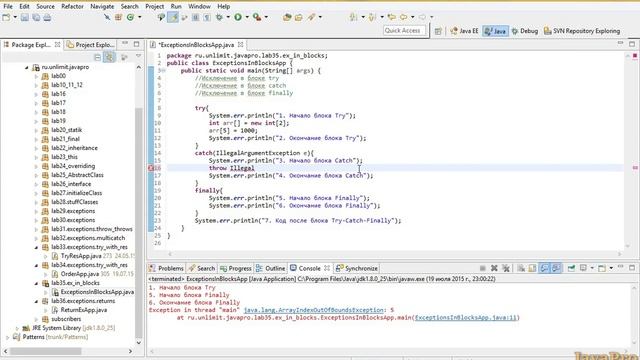Screen dimensions: 640x360
Task: Click the Save icon in toolbar
Action: coord(24,17)
